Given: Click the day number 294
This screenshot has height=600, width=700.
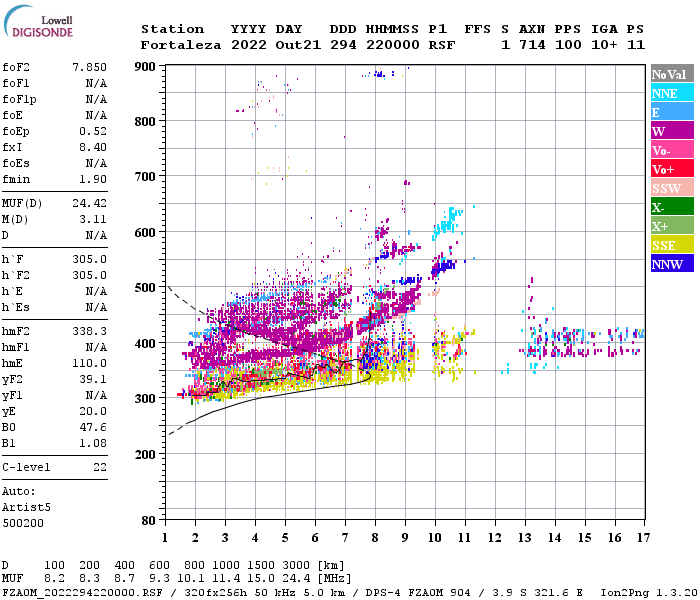Looking at the screenshot, I should [x=343, y=45].
